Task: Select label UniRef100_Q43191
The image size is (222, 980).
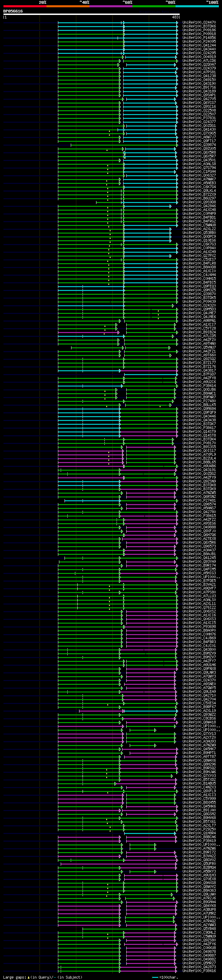Action: (x=199, y=470)
